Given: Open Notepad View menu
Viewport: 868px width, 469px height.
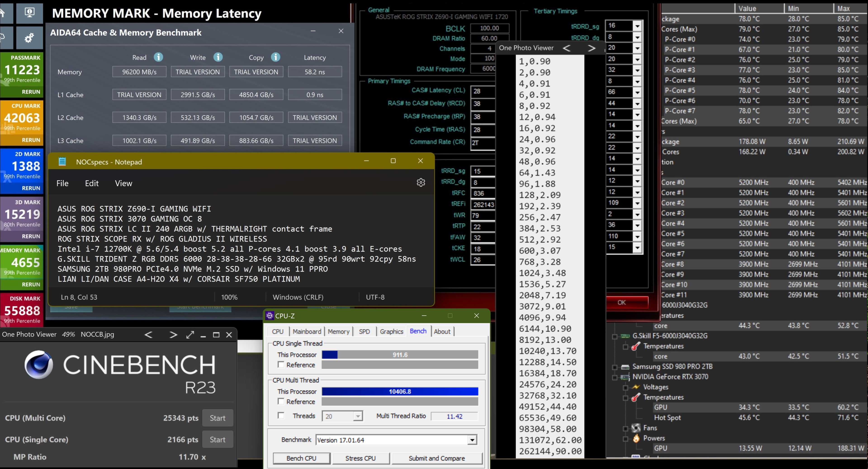Looking at the screenshot, I should tap(123, 183).
